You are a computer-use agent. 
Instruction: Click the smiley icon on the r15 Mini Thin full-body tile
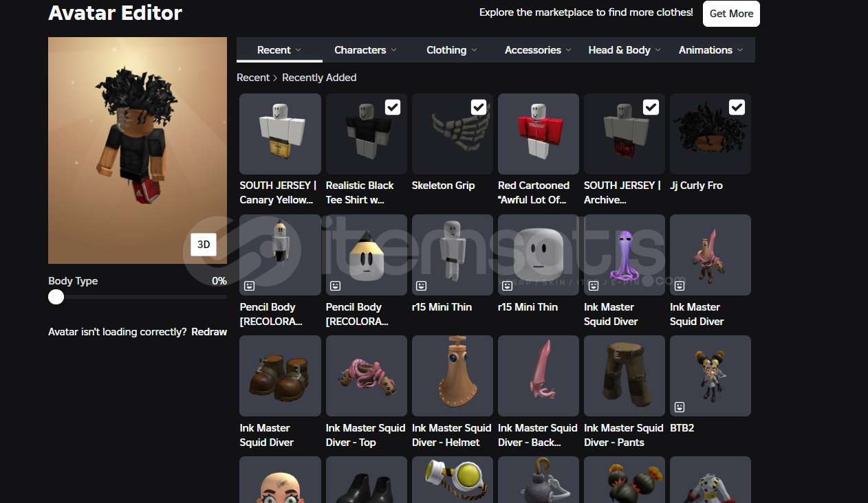click(421, 285)
